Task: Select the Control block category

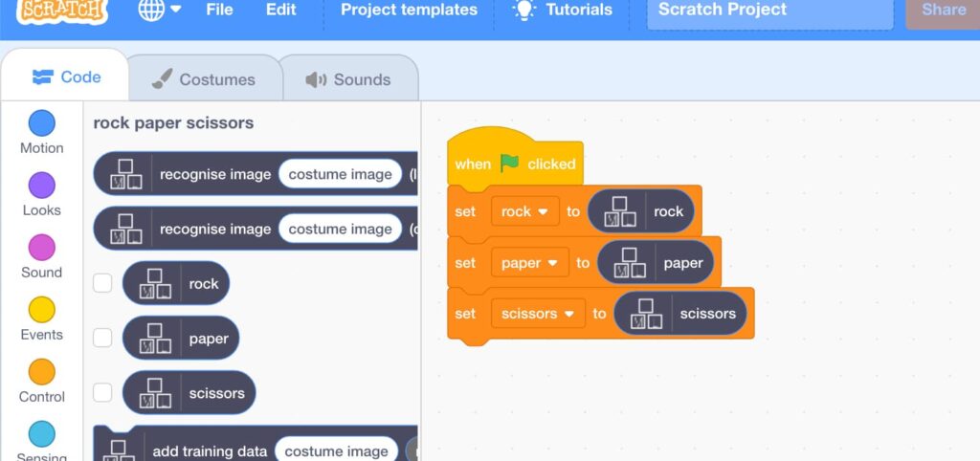Action: tap(42, 381)
